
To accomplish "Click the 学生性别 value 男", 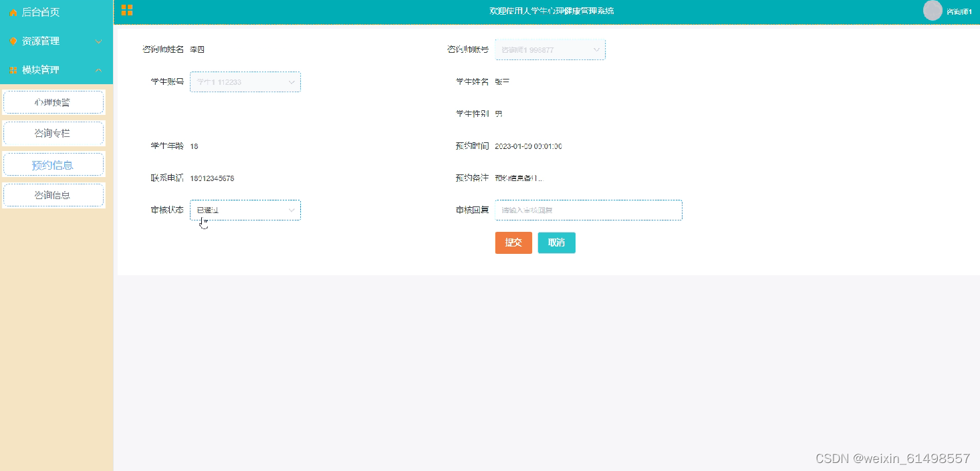I will 499,114.
